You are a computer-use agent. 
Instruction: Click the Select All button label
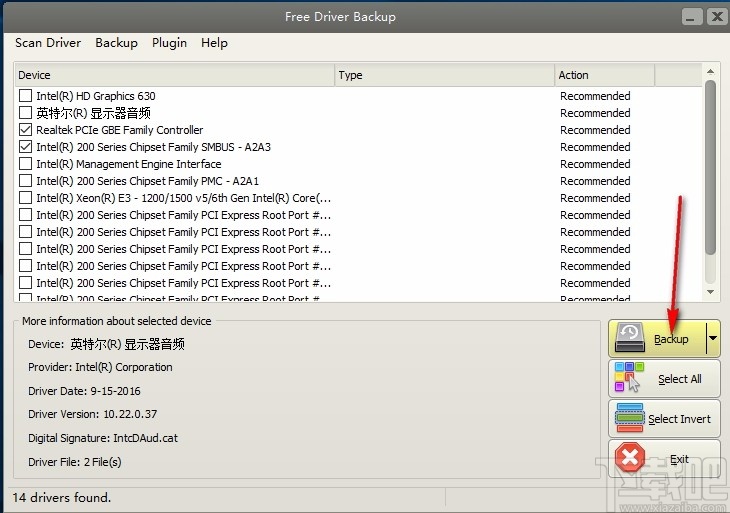tap(679, 379)
